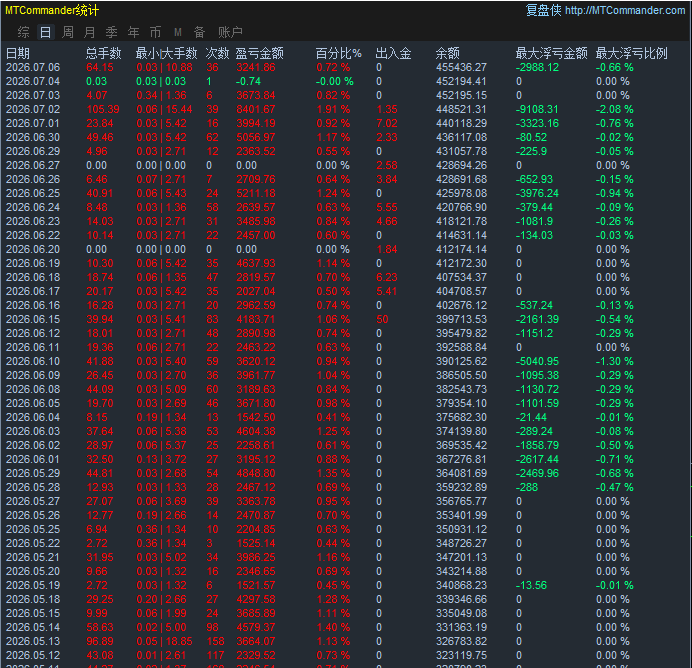Click the 总手数 column header
The image size is (692, 668).
(104, 53)
